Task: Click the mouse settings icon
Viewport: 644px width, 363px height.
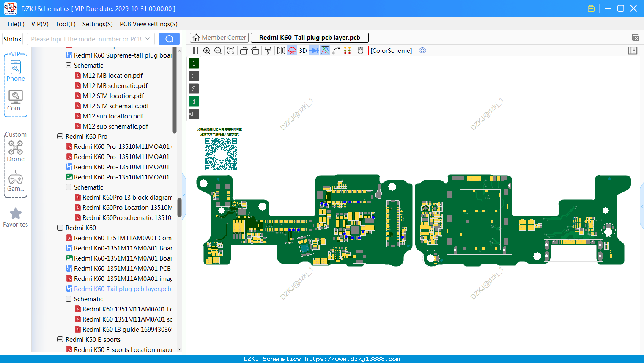Action: 360,51
